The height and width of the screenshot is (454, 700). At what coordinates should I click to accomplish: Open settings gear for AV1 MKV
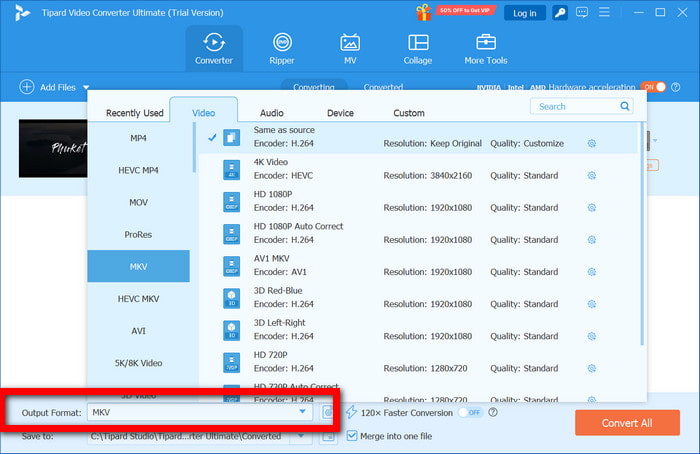click(x=592, y=272)
